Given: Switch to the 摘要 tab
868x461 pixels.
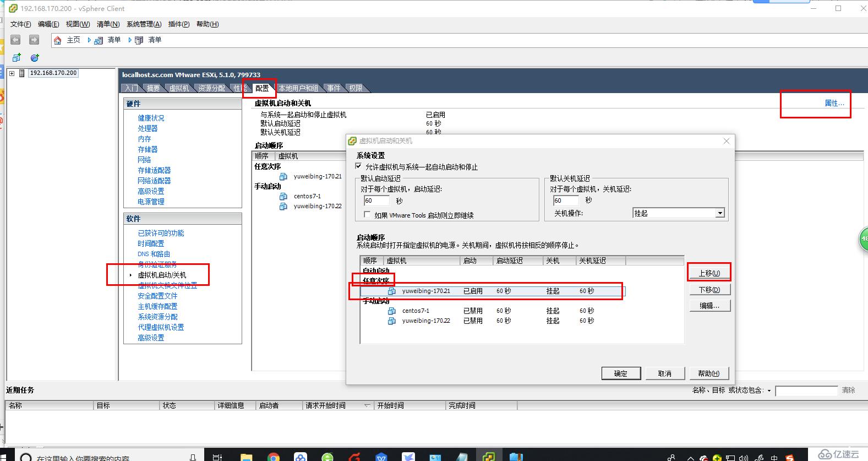Looking at the screenshot, I should click(x=153, y=88).
